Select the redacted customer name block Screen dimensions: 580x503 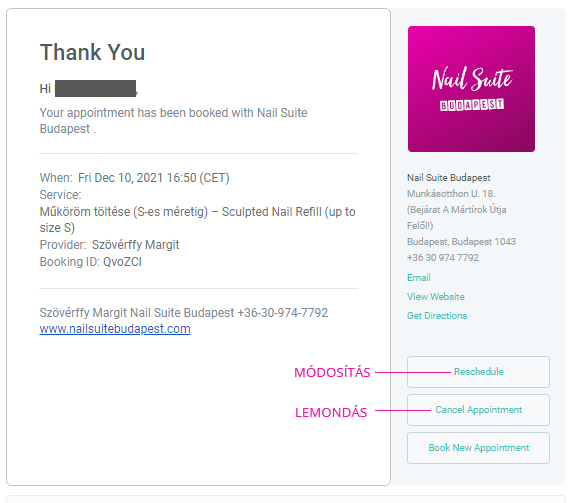[95, 88]
